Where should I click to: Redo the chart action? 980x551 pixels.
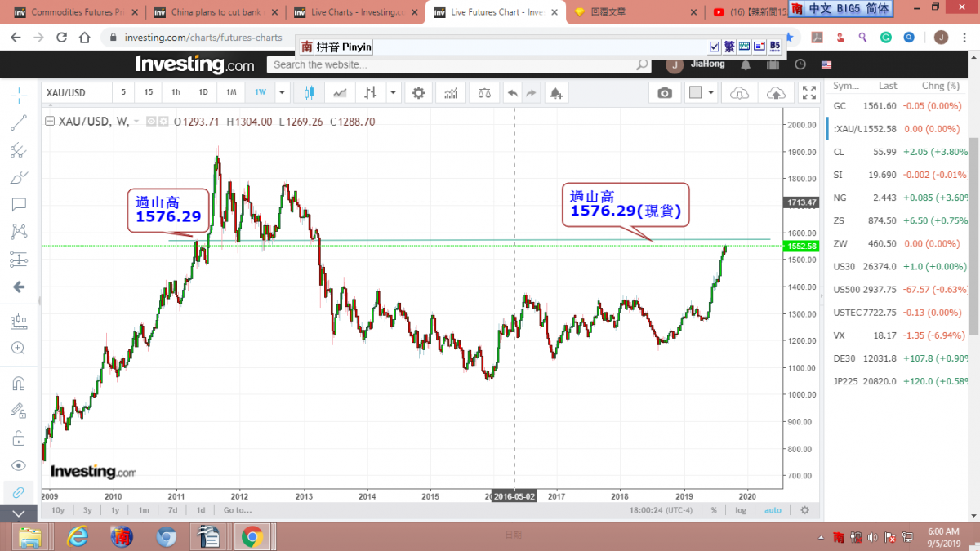coord(531,92)
